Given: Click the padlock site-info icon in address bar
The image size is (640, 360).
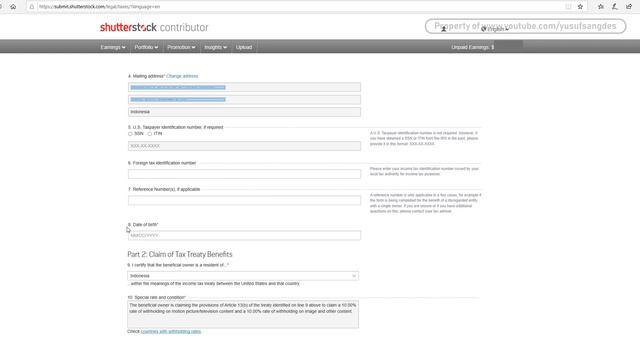Looking at the screenshot, I should coord(32,7).
